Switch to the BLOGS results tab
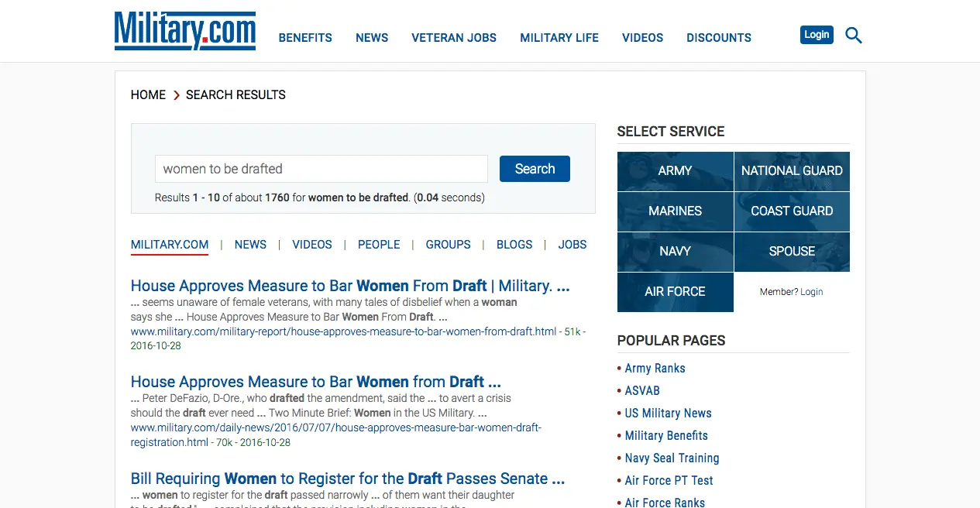Viewport: 980px width, 508px height. coord(514,245)
